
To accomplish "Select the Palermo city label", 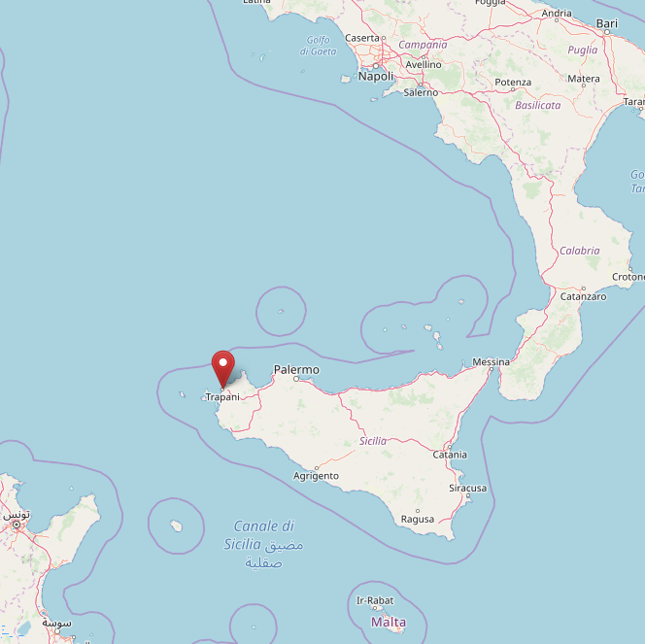I will pos(296,369).
